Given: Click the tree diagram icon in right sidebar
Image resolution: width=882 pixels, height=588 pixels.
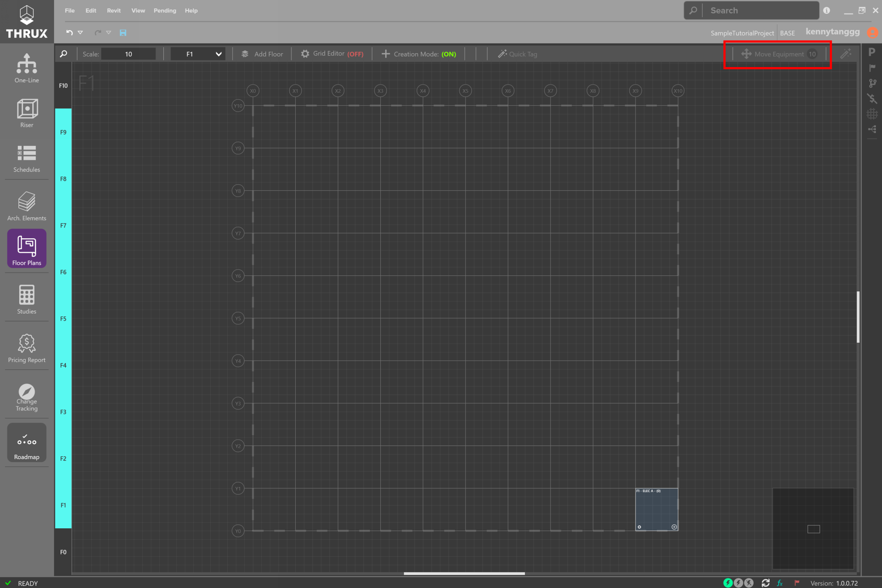Looking at the screenshot, I should [x=872, y=129].
